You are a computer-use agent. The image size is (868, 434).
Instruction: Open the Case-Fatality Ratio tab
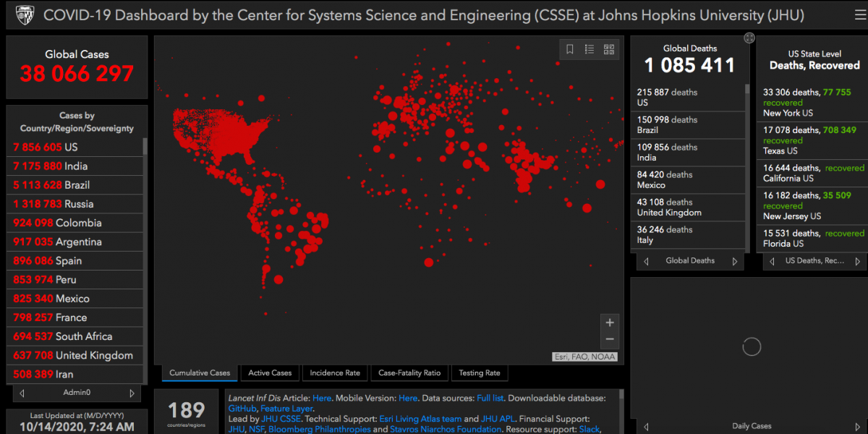(x=409, y=373)
